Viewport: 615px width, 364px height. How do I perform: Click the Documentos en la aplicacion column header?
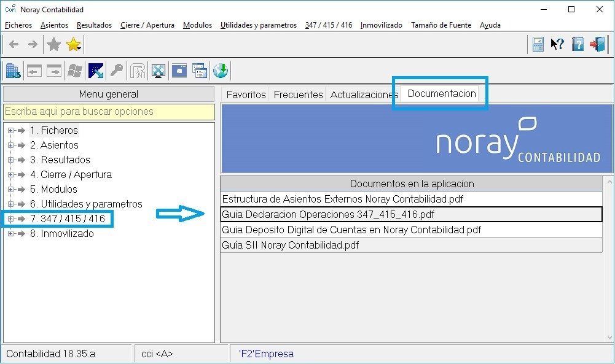click(x=412, y=184)
